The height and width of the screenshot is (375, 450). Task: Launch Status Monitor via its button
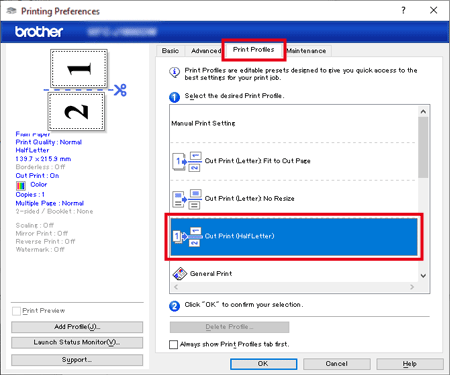click(77, 342)
